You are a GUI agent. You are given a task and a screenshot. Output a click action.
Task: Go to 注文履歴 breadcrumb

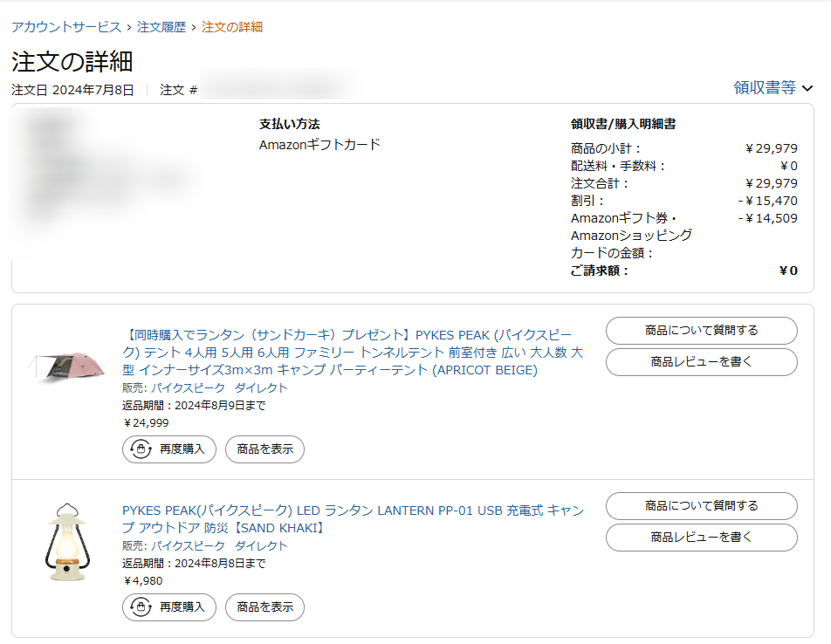tap(161, 27)
